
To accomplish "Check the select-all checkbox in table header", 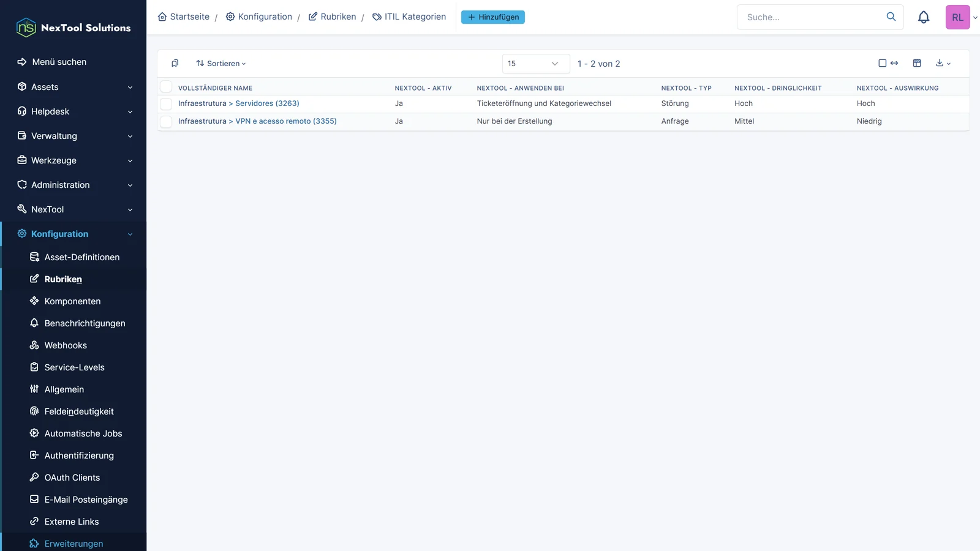I will coord(166,87).
